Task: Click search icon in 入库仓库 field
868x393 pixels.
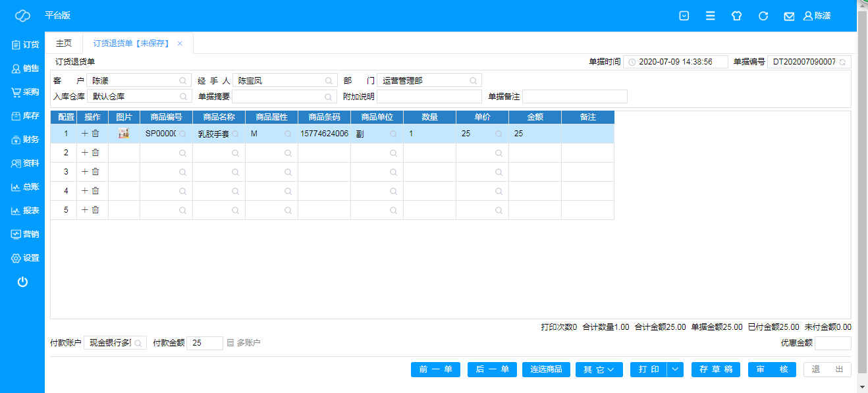Action: point(183,97)
